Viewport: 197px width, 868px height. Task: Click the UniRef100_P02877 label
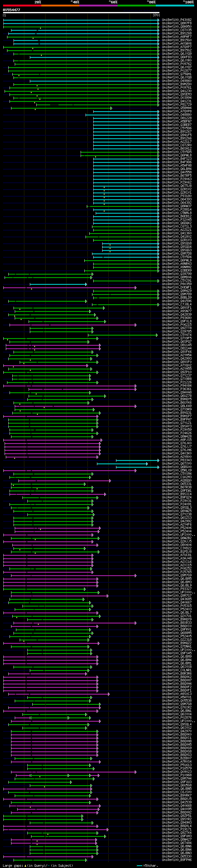177,71
